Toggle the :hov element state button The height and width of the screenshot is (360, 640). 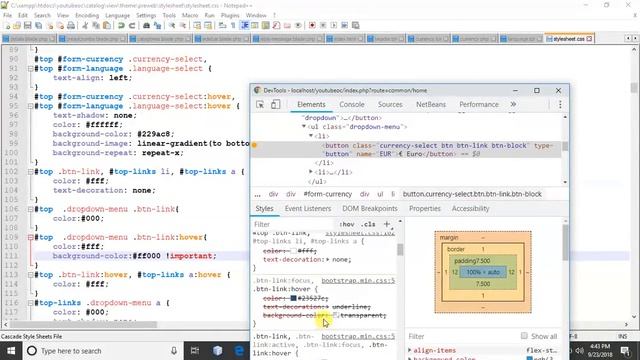click(347, 224)
